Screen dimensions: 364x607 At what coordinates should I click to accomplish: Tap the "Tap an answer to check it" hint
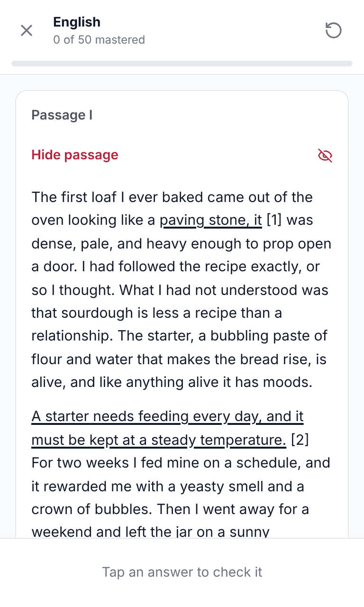[x=182, y=572]
